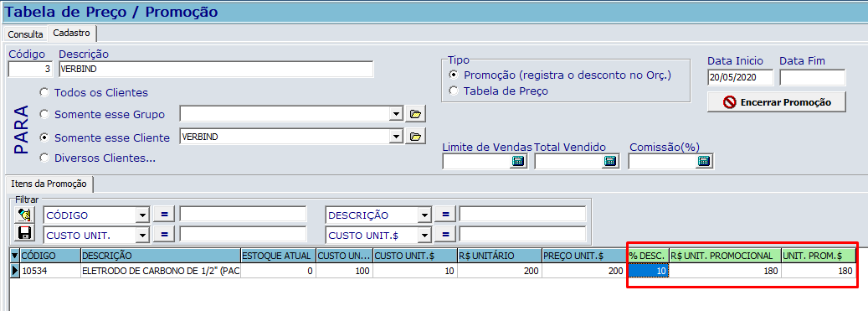This screenshot has height=311, width=868.
Task: Select the ELETRODO DE CARBONO description cell
Action: point(161,271)
